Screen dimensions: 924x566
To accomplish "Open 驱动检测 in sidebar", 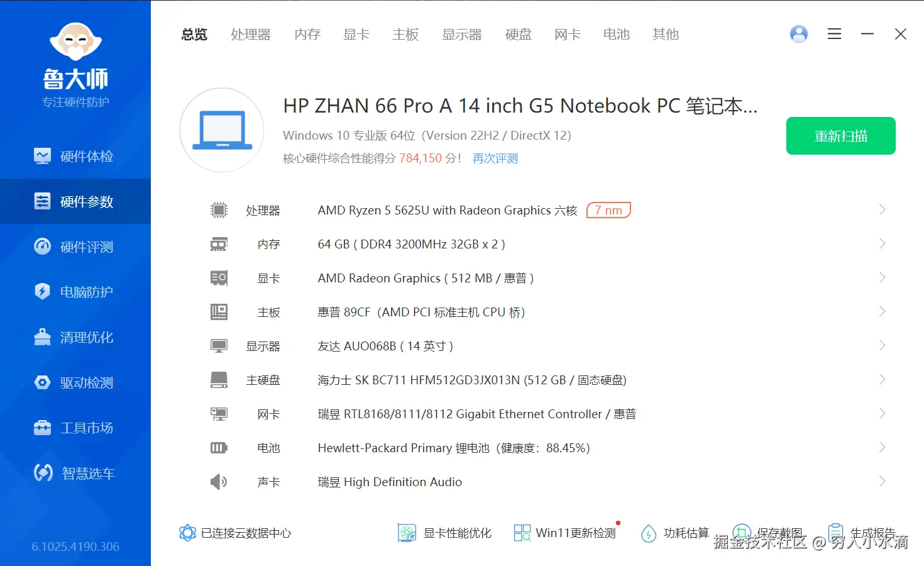I will pyautogui.click(x=75, y=382).
